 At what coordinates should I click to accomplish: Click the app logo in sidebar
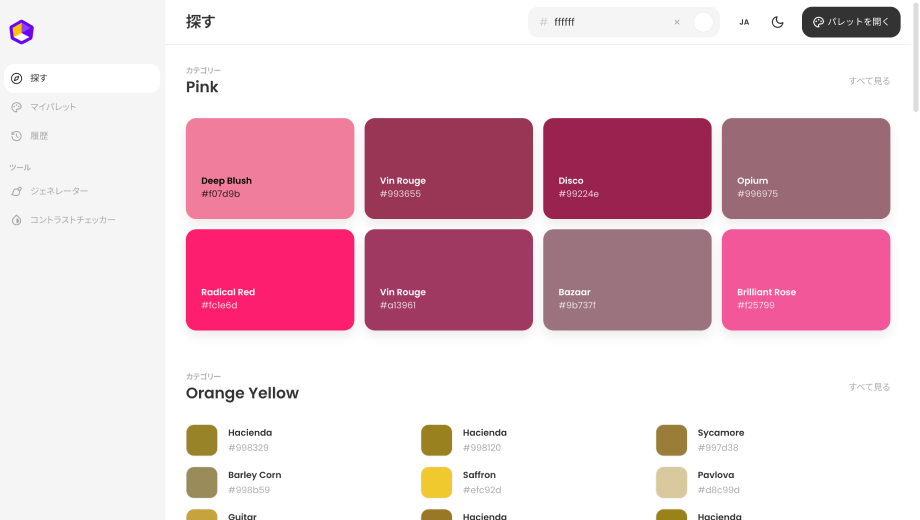(x=22, y=32)
